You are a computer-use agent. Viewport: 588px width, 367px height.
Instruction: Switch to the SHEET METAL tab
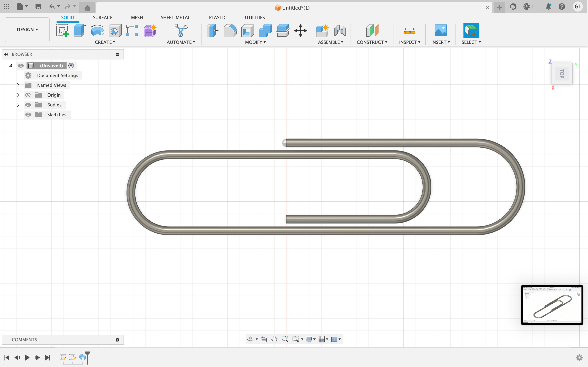tap(175, 18)
